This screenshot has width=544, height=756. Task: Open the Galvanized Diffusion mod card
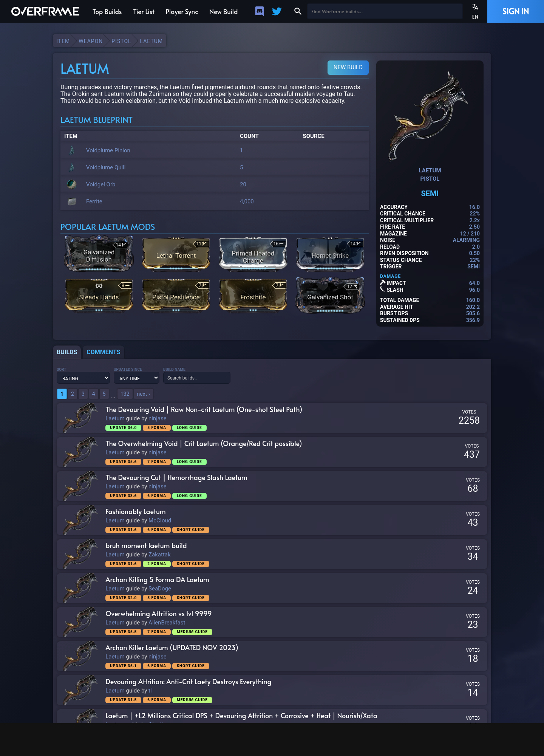pos(99,254)
